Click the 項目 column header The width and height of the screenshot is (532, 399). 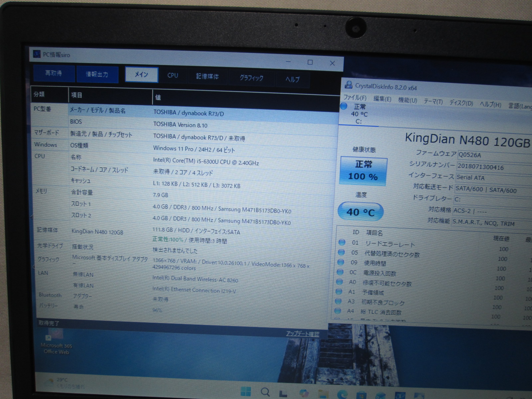(x=110, y=95)
